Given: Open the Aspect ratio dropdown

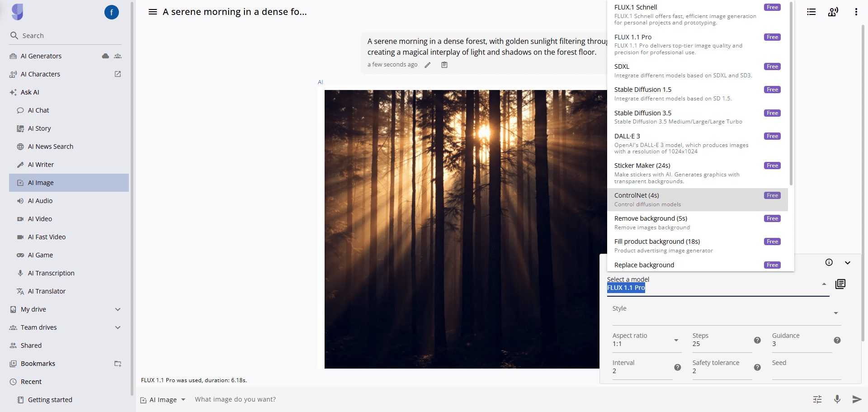Looking at the screenshot, I should [646, 340].
